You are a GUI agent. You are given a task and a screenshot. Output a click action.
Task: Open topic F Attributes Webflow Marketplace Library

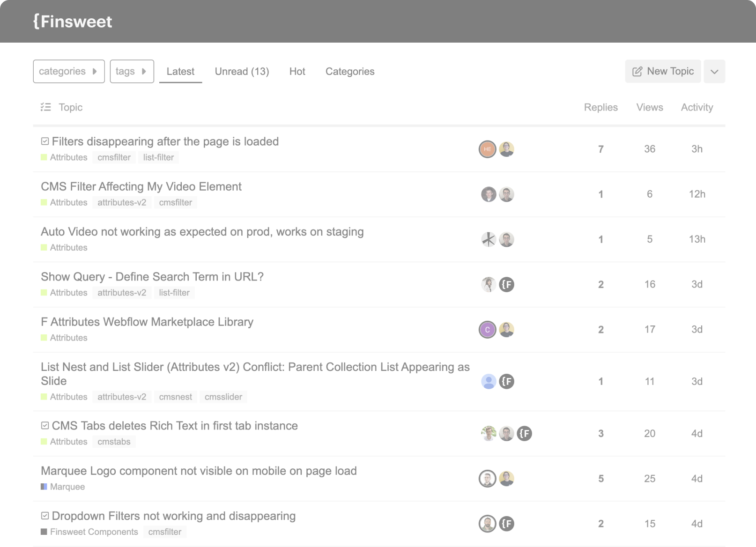coord(147,322)
